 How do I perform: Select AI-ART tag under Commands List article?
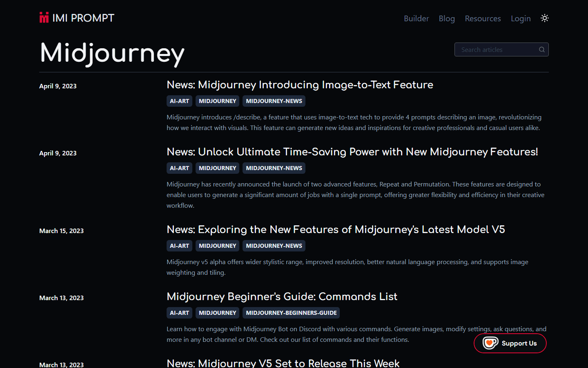tap(179, 313)
